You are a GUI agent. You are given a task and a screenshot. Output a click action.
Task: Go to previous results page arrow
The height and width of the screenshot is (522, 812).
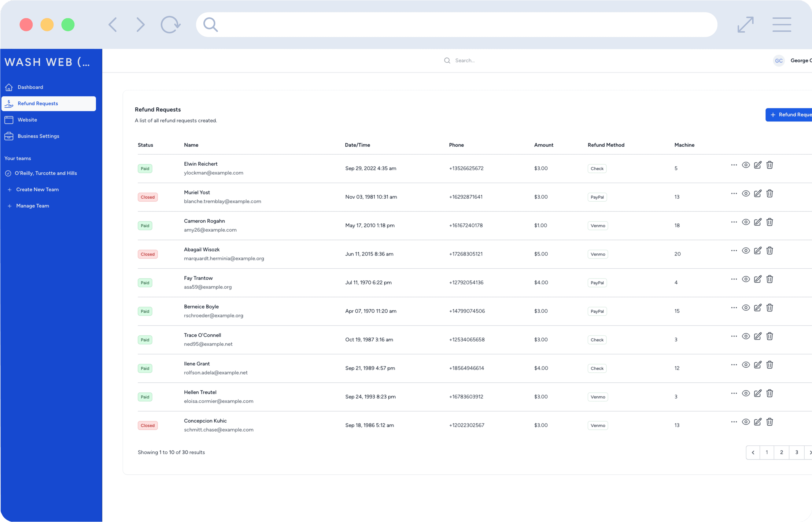753,452
